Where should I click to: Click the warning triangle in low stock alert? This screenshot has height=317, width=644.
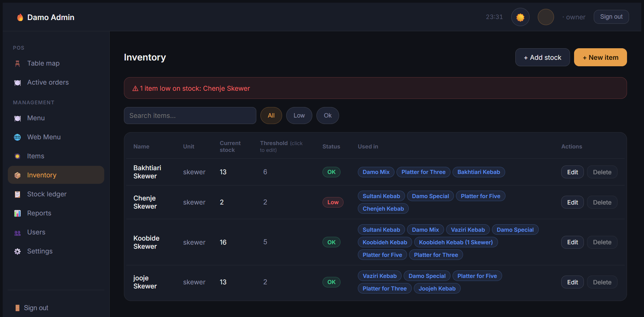135,88
